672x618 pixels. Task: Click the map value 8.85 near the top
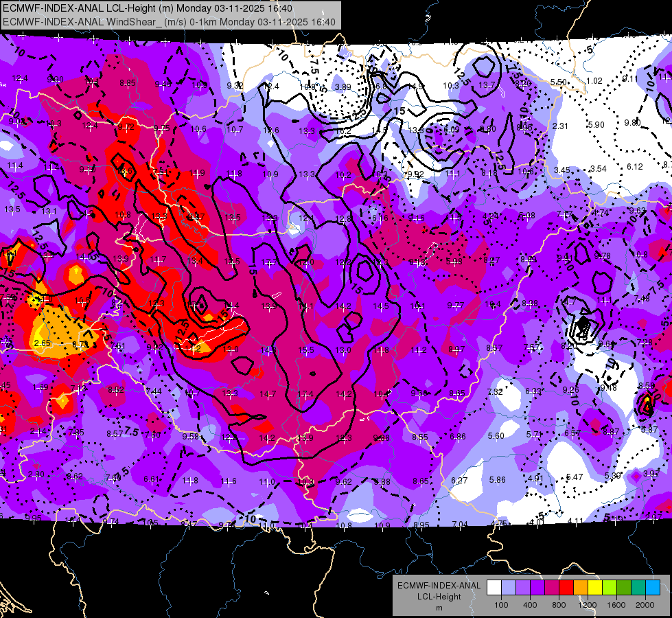click(128, 83)
